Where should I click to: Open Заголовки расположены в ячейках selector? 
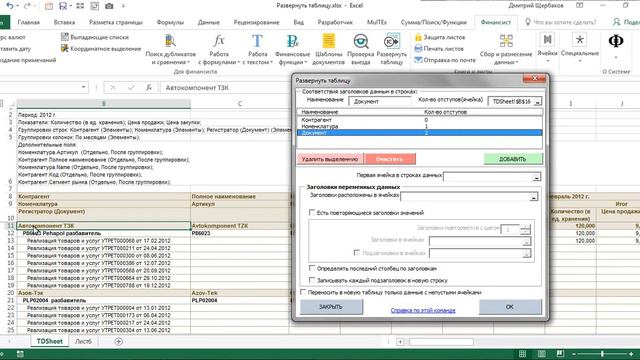click(x=533, y=197)
